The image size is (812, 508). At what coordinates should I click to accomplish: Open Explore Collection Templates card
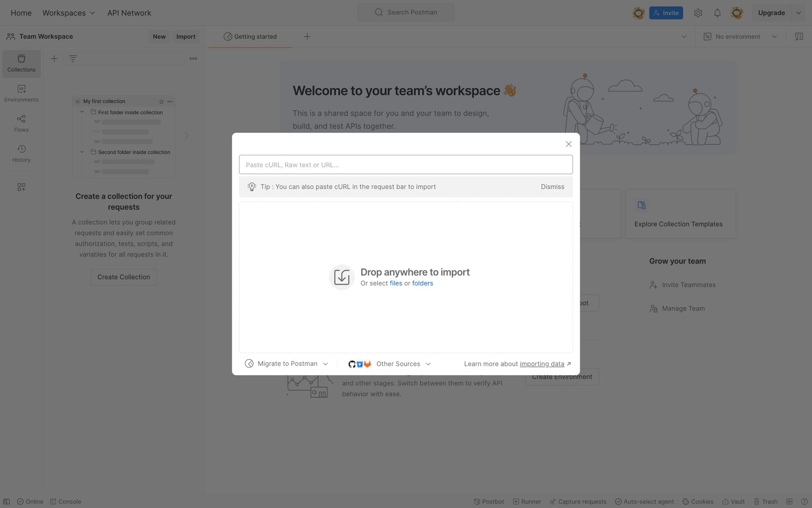tap(680, 213)
